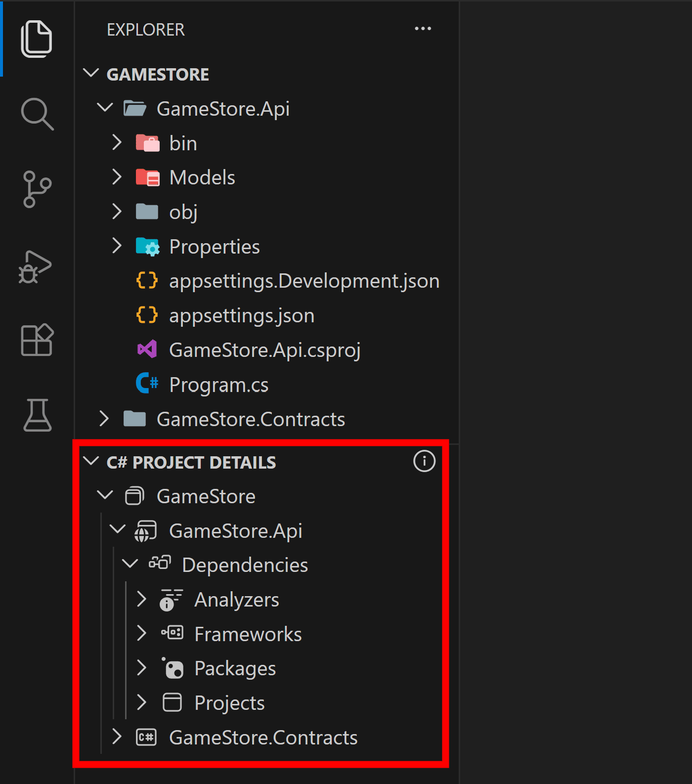Click the Visual Studio icon for GameStore.Api.csproj
The width and height of the screenshot is (692, 784).
[147, 349]
